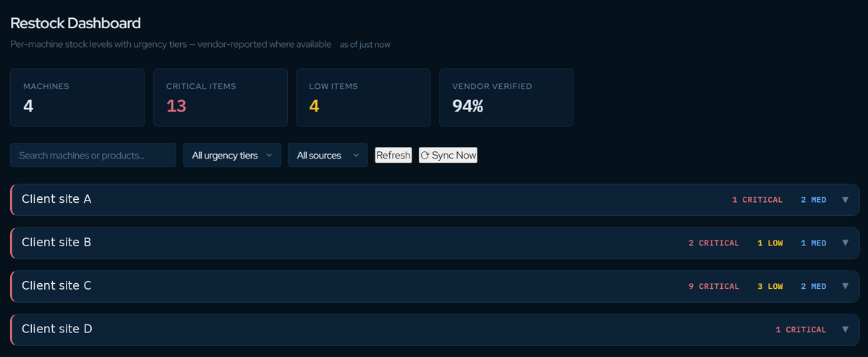This screenshot has width=868, height=357.
Task: Click the 2 MED badge on Client site A
Action: [813, 200]
